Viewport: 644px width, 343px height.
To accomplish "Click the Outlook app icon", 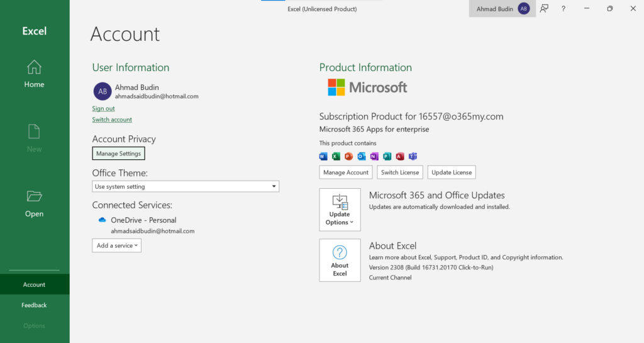I will click(x=362, y=156).
